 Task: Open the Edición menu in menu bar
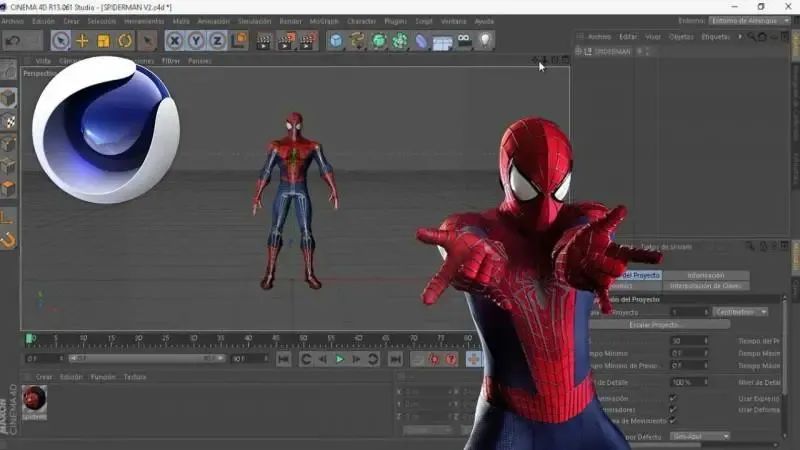tap(43, 21)
